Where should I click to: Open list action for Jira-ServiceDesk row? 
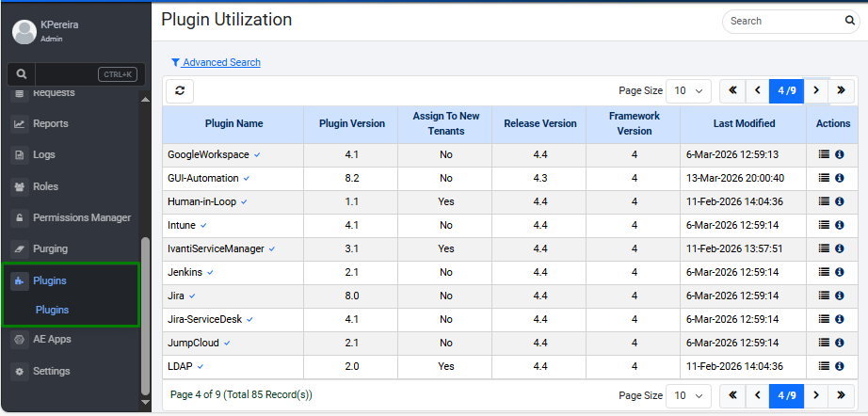(824, 319)
